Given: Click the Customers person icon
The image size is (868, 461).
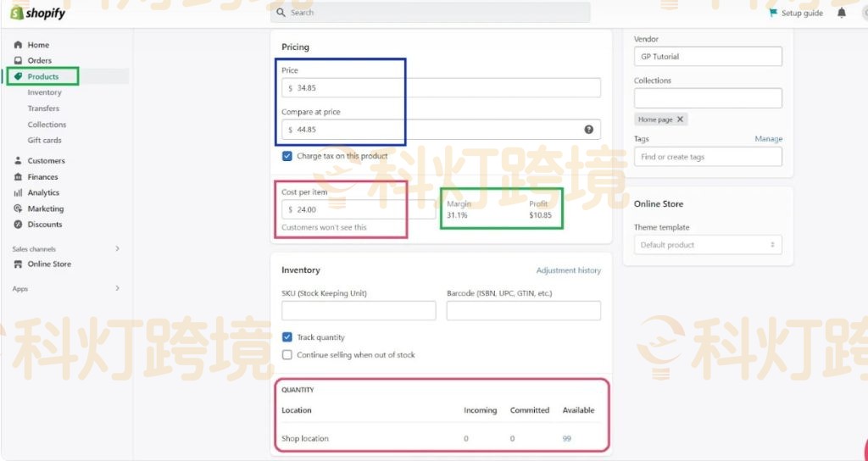Looking at the screenshot, I should pyautogui.click(x=19, y=161).
